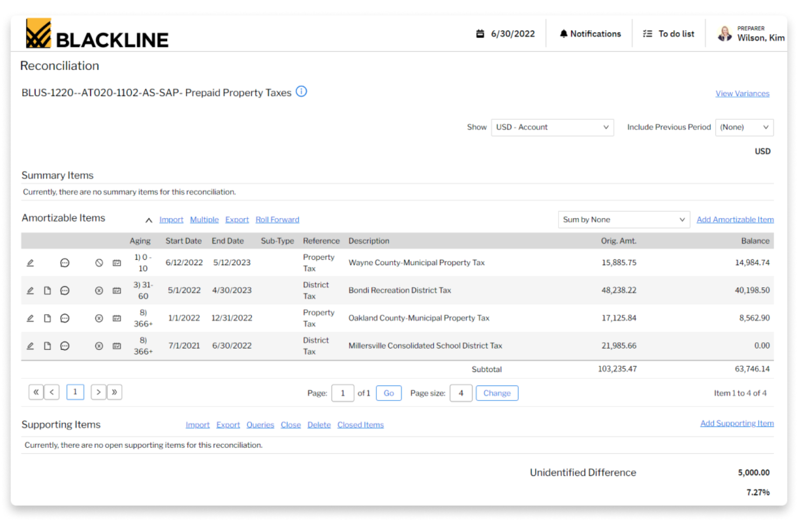
Task: Open the View Variances link
Action: 742,93
